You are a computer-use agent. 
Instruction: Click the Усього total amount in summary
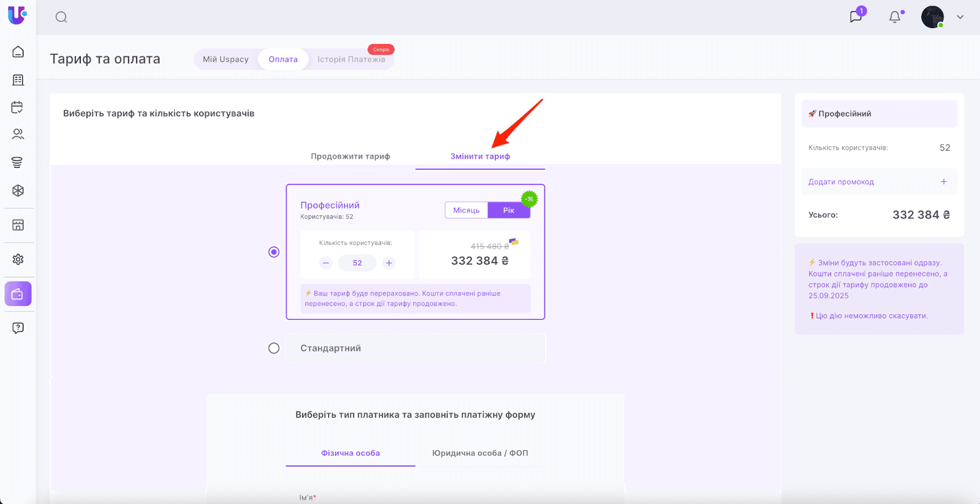[921, 215]
